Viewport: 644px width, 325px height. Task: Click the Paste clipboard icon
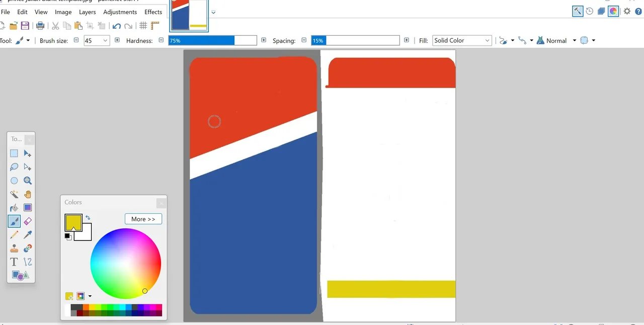coord(78,26)
